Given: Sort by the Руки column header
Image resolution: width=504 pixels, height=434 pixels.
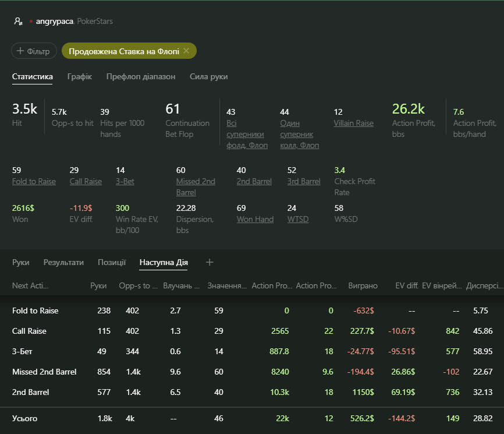Looking at the screenshot, I should 98,285.
